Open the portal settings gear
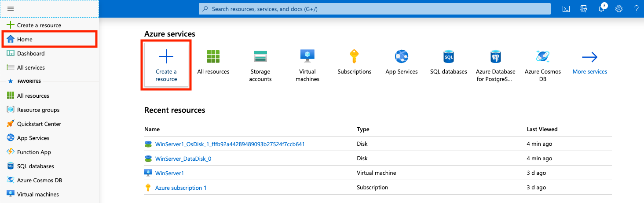The width and height of the screenshot is (644, 203). tap(619, 9)
